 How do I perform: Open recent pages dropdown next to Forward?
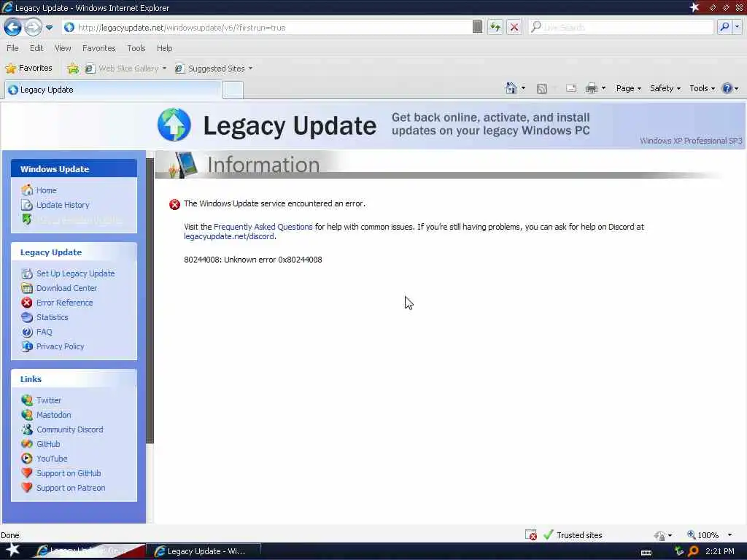(49, 28)
